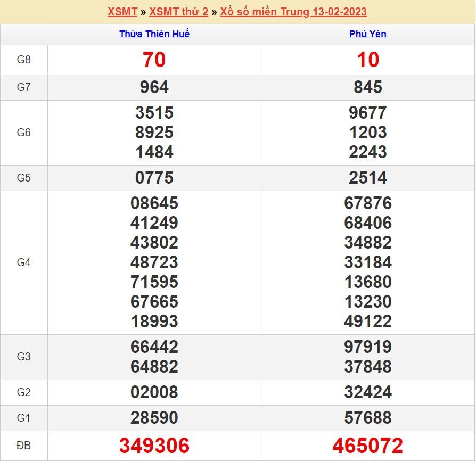Screen dimensions: 476x461
Task: Click G6 result 3515
Action: coord(154,113)
